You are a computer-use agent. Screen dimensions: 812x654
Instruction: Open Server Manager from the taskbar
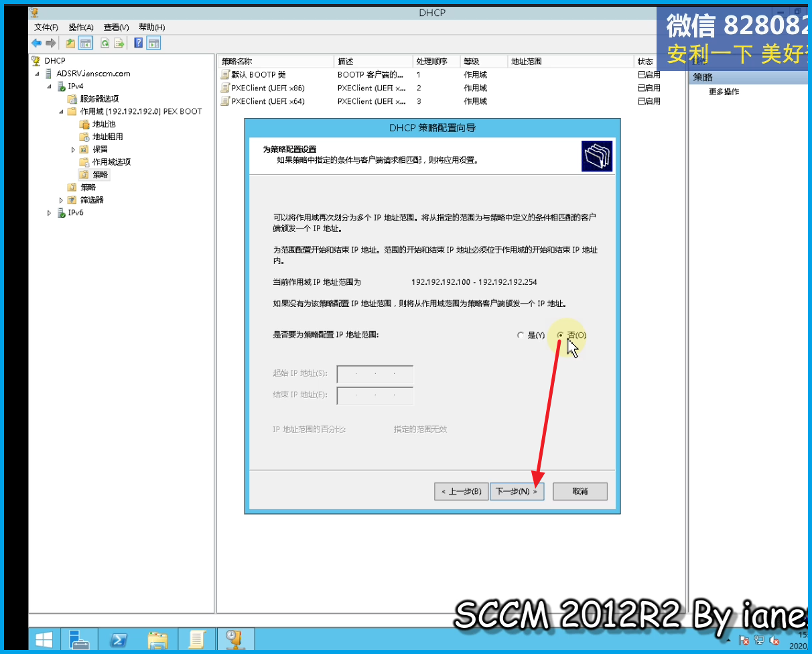(x=80, y=640)
